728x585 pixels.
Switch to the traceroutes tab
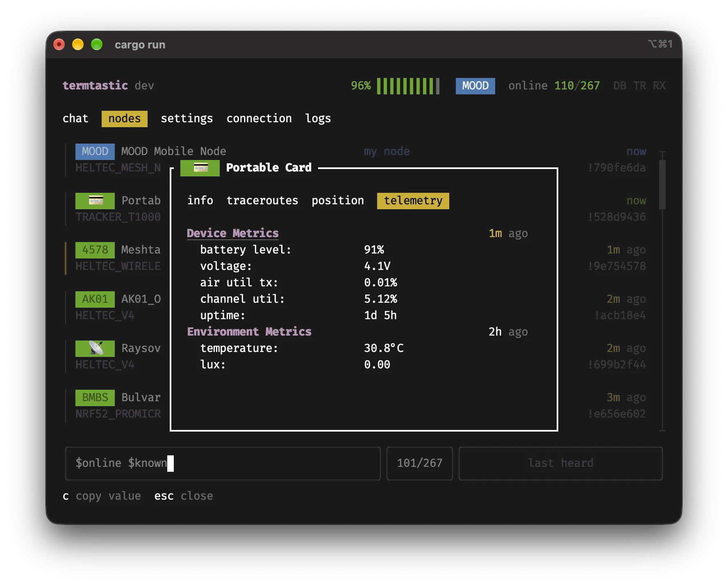262,201
